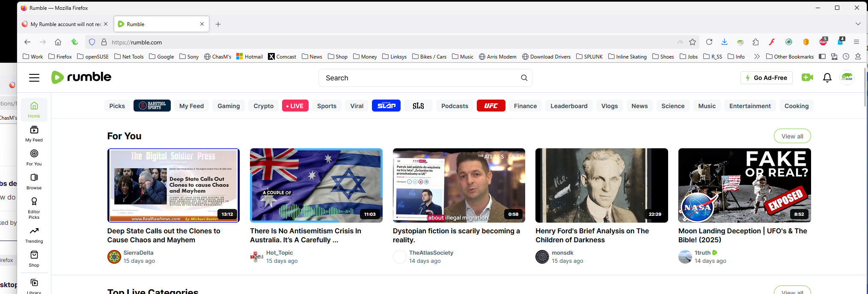Click View all for the For You section
This screenshot has height=294, width=868.
[792, 136]
